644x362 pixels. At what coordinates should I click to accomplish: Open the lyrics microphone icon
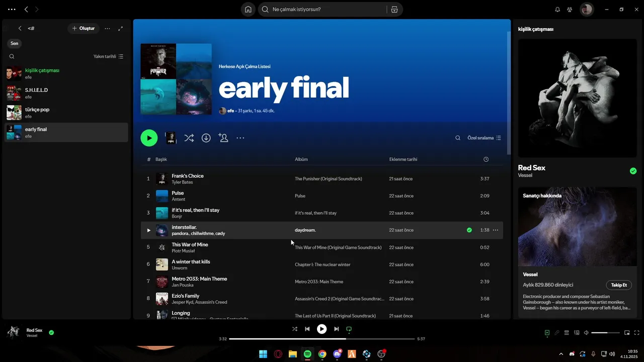tap(557, 332)
